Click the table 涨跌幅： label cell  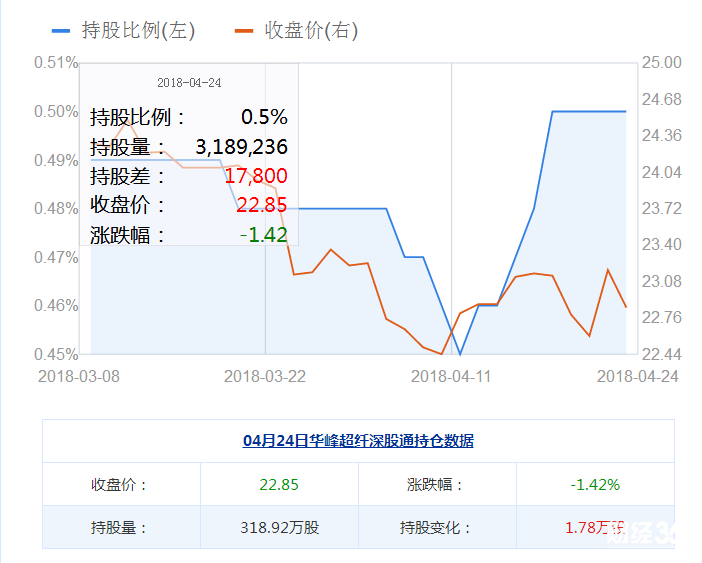[435, 485]
